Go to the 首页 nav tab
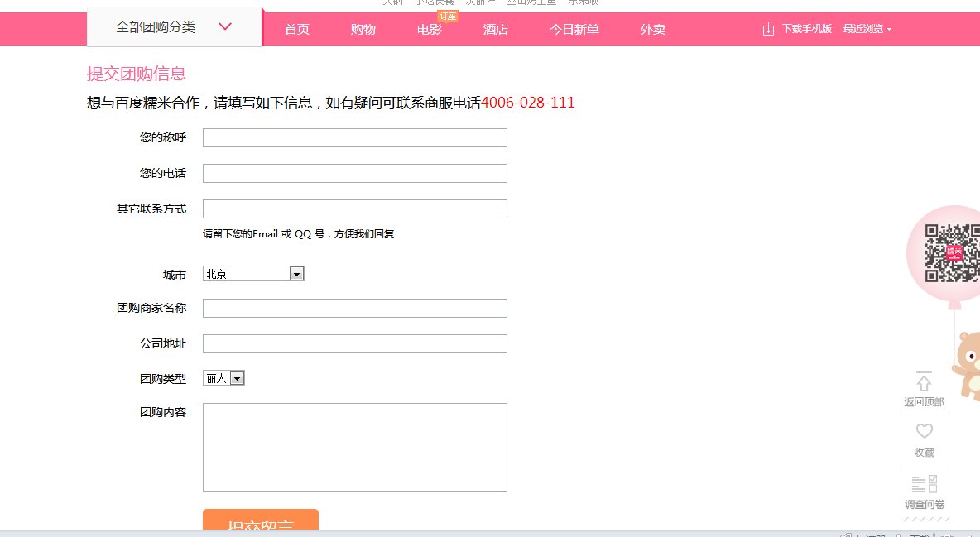Viewport: 980px width, 537px height. (296, 30)
